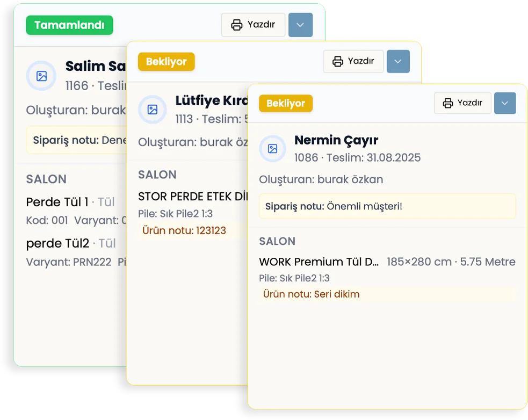Click 'perde Tül2' product row
This screenshot has width=528, height=420.
point(71,243)
